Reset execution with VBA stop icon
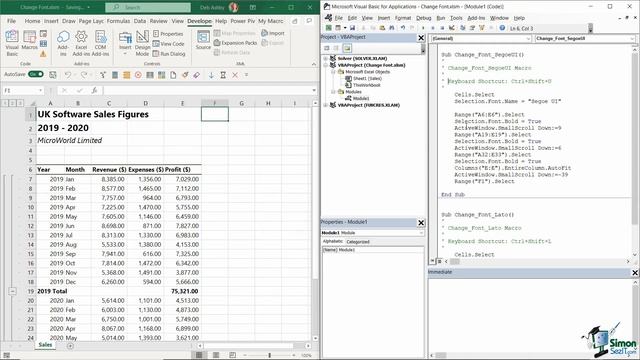The image size is (640, 360). click(x=442, y=28)
